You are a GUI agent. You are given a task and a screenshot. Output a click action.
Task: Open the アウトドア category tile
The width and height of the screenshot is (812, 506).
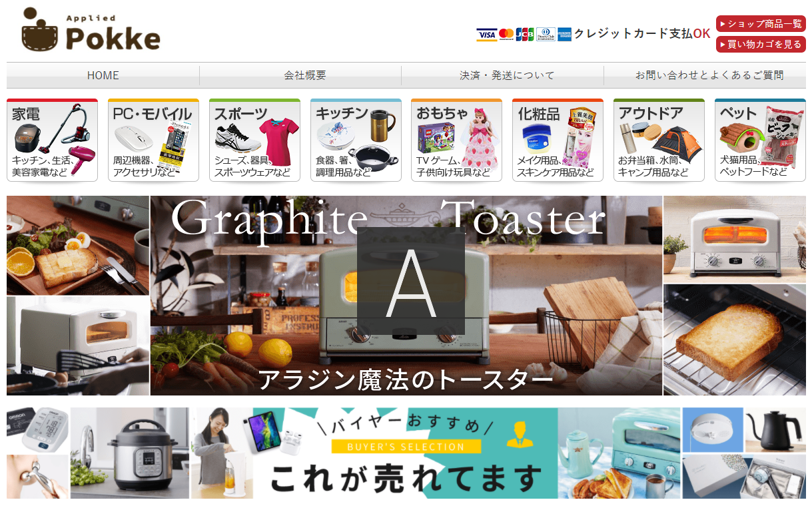[x=659, y=140]
